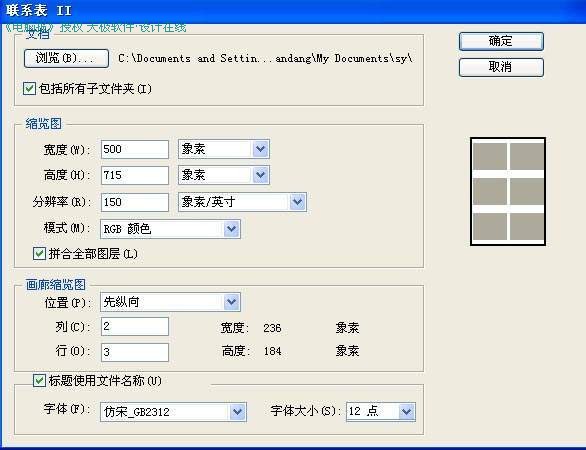This screenshot has width=586, height=450.
Task: Open the height unit 象素 dropdown
Action: click(x=224, y=175)
